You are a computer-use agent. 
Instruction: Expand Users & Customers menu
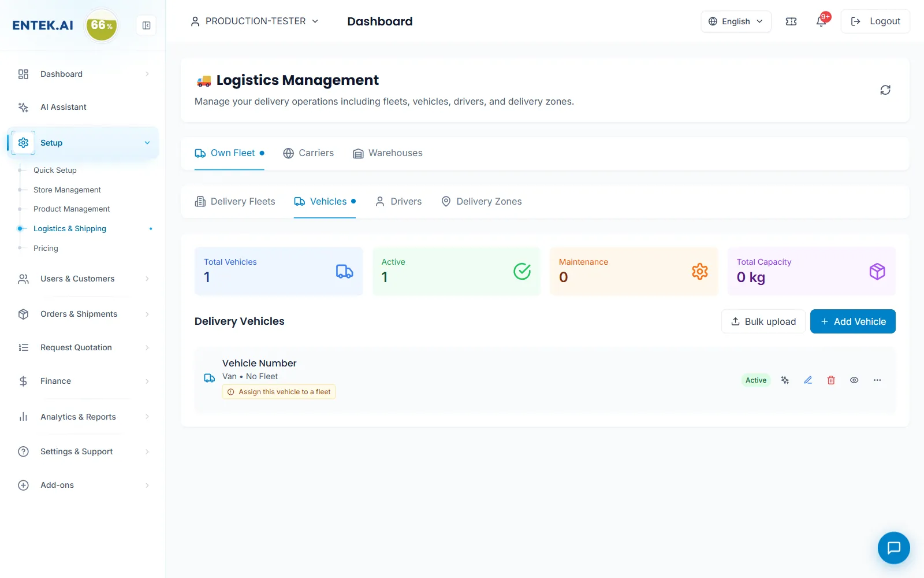(x=83, y=279)
